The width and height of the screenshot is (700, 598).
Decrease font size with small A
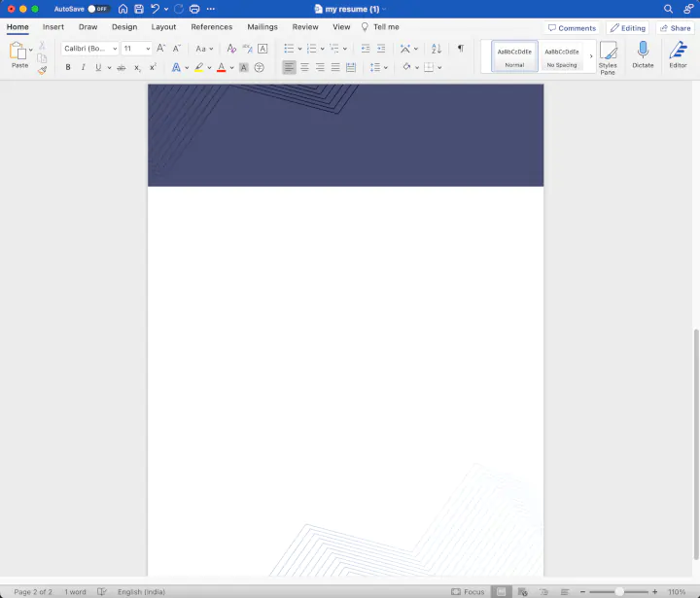177,49
